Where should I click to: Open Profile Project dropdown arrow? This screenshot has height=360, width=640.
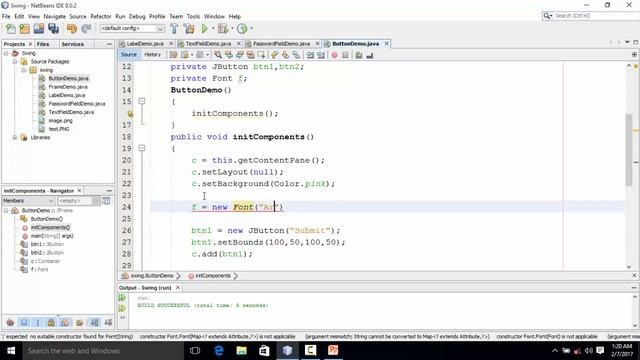(x=251, y=29)
